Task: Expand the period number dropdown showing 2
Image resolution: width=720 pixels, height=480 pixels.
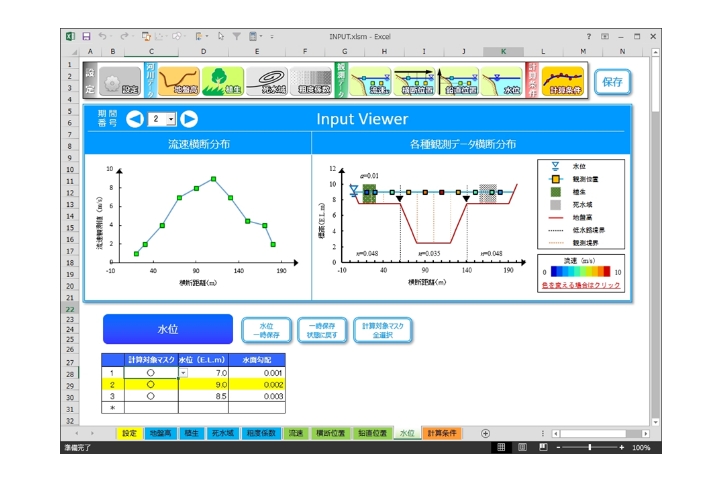Action: [171, 119]
